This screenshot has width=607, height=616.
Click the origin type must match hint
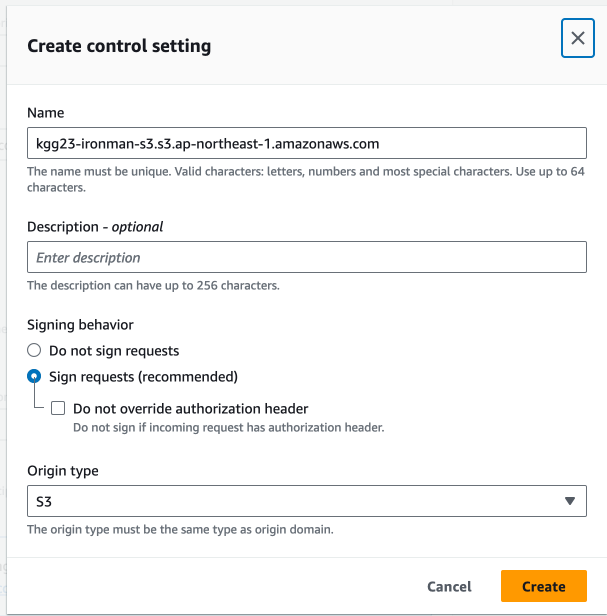[x=180, y=529]
